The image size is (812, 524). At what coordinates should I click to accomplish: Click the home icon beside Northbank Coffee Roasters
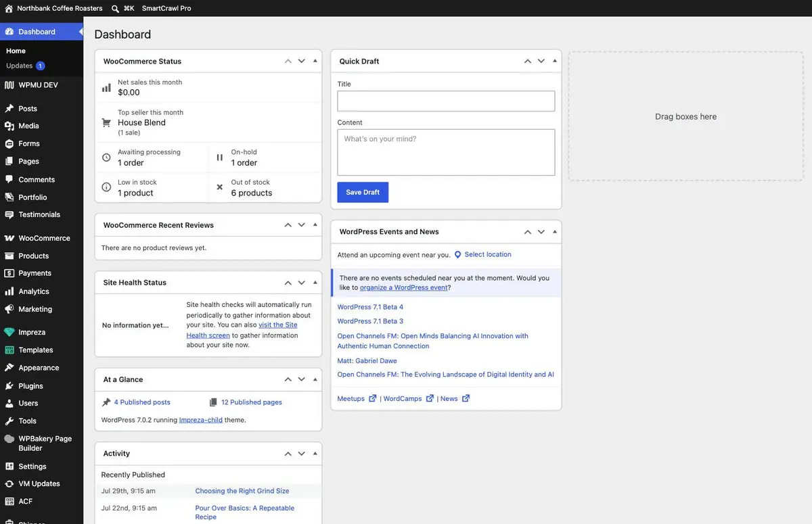[x=9, y=8]
